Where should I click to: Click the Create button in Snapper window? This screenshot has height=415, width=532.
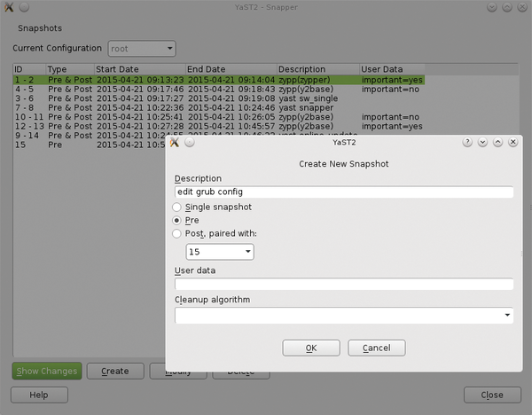coord(115,371)
